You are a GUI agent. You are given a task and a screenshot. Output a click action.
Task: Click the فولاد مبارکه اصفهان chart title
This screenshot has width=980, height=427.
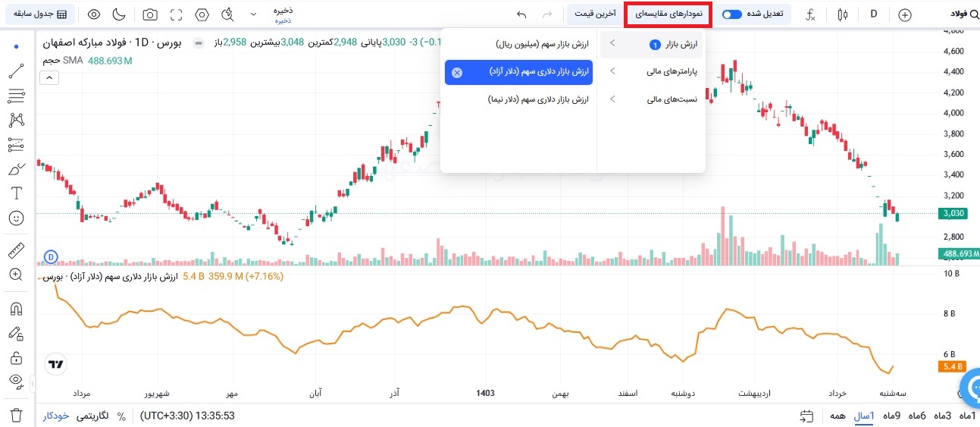111,43
